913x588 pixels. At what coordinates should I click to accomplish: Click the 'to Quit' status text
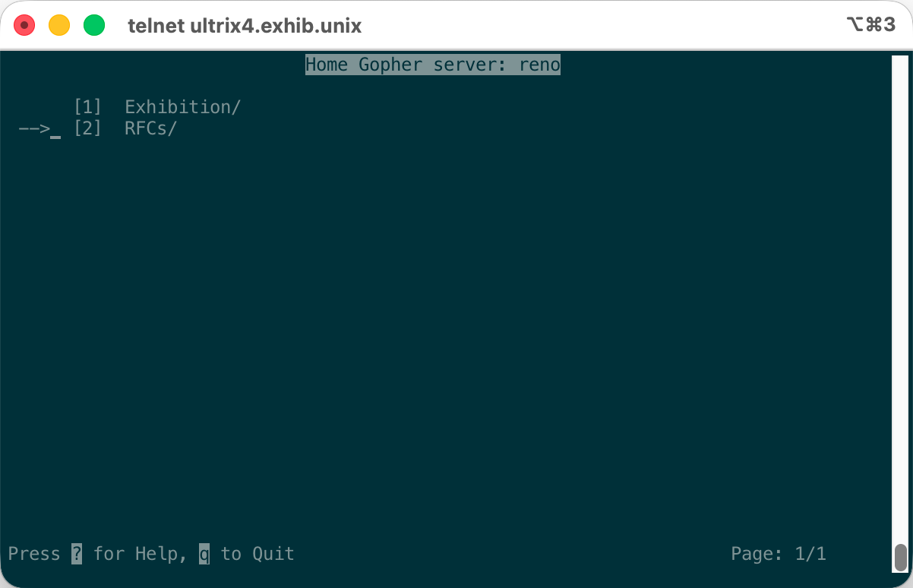click(x=257, y=554)
